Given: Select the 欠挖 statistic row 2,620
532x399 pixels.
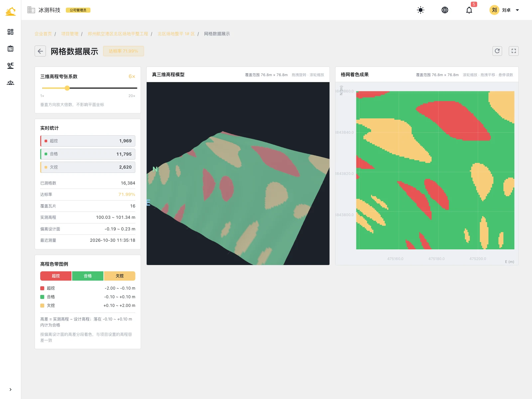Looking at the screenshot, I should tap(88, 167).
